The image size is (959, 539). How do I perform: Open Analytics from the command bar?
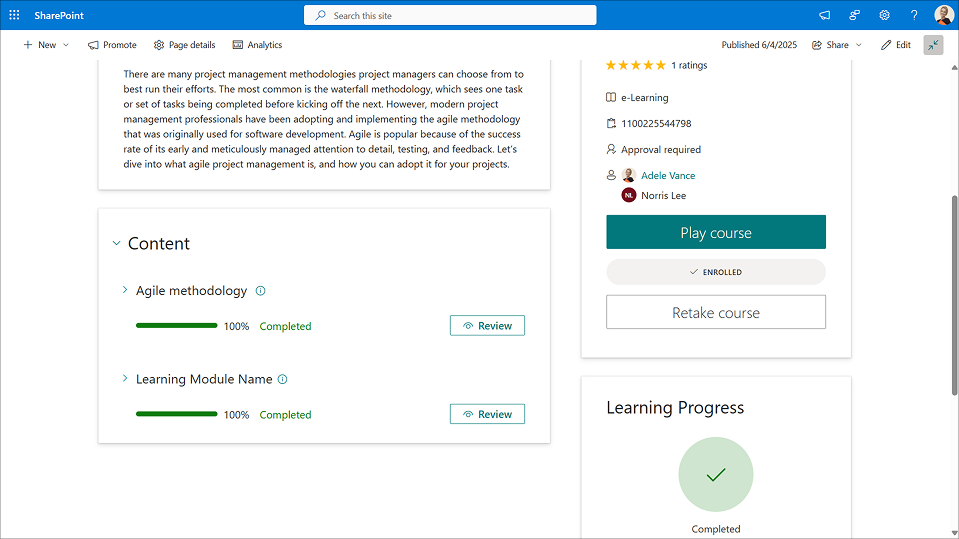pos(257,45)
